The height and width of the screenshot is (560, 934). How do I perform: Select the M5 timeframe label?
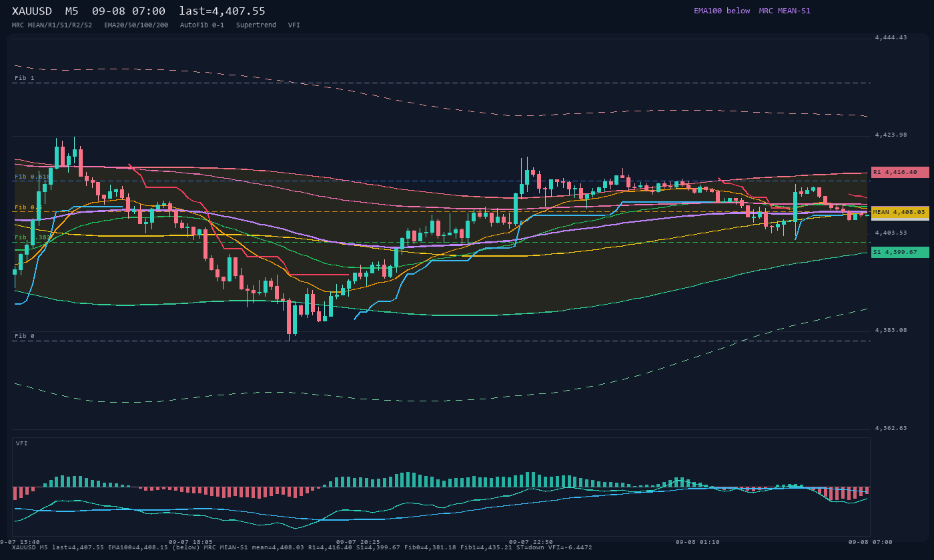tap(72, 11)
